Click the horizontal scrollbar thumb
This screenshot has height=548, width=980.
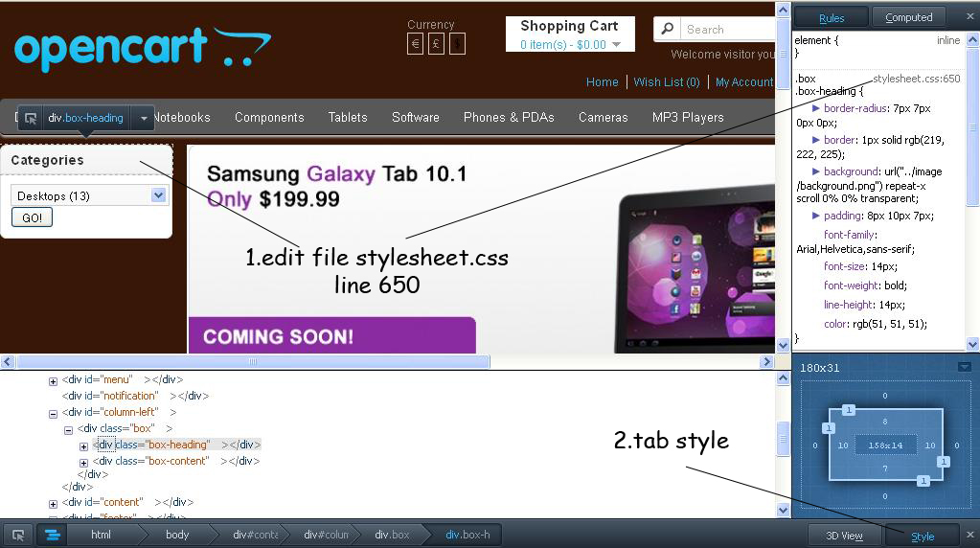pyautogui.click(x=253, y=361)
